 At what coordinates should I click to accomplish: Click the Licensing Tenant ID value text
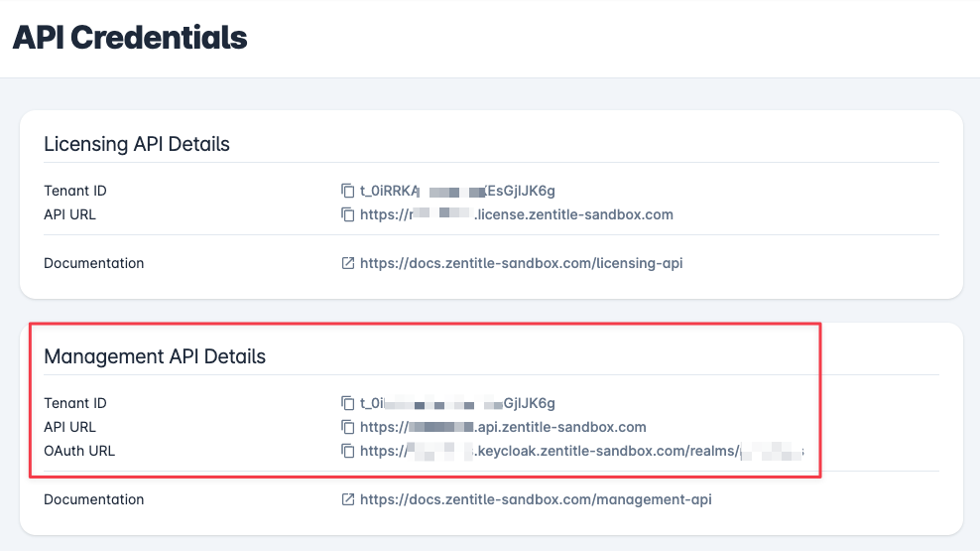coord(457,191)
